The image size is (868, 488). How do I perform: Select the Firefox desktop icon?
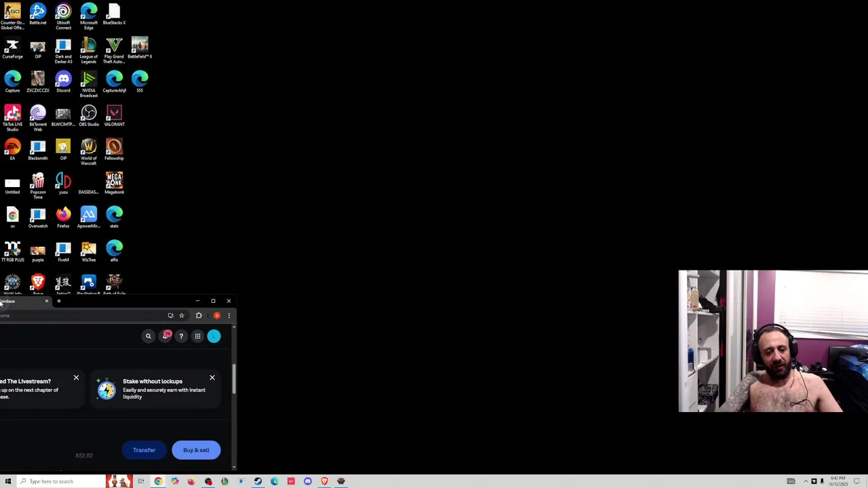pyautogui.click(x=63, y=218)
